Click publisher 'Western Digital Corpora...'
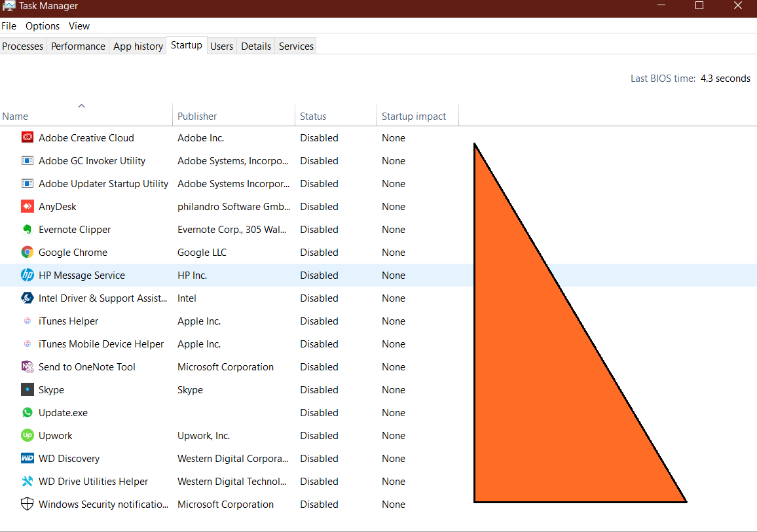Screen dimensions: 757x532 tap(232, 459)
